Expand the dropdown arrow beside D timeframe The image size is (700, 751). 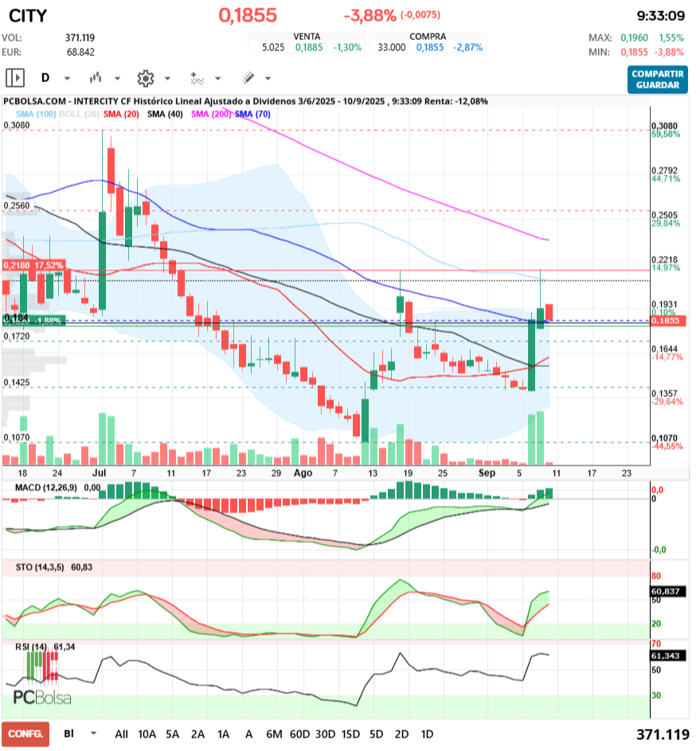click(67, 78)
